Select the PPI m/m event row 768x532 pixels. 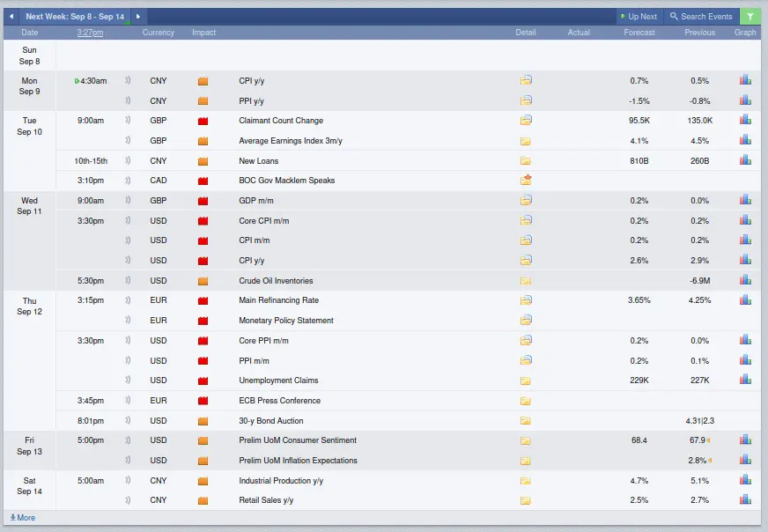[x=409, y=360]
